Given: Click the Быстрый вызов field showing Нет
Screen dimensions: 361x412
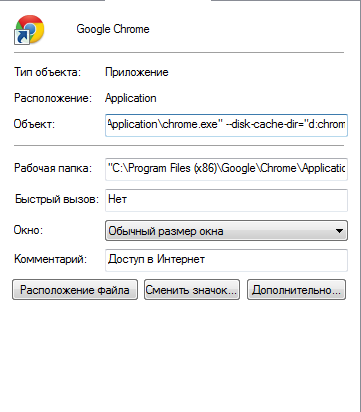Looking at the screenshot, I should [x=226, y=200].
